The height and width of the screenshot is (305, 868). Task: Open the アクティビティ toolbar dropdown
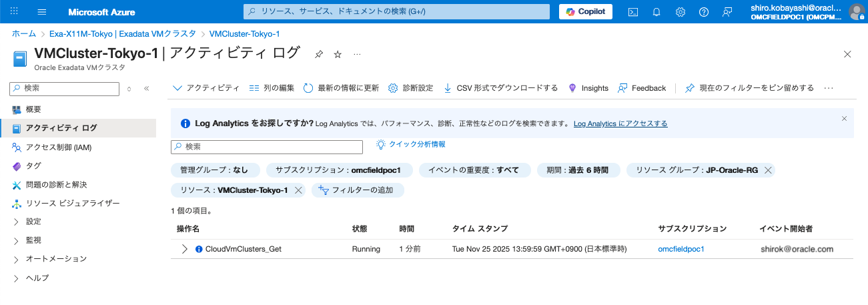[206, 88]
